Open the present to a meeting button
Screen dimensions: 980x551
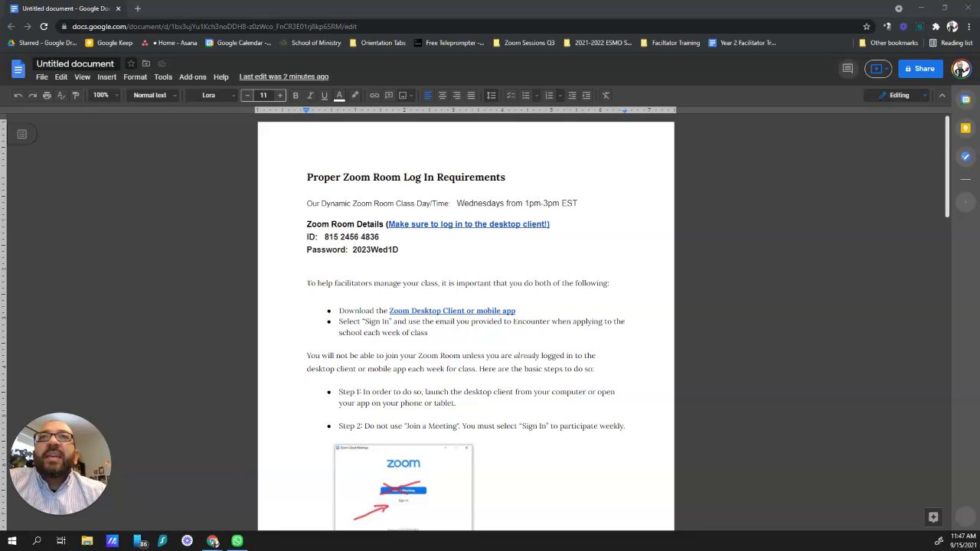879,69
